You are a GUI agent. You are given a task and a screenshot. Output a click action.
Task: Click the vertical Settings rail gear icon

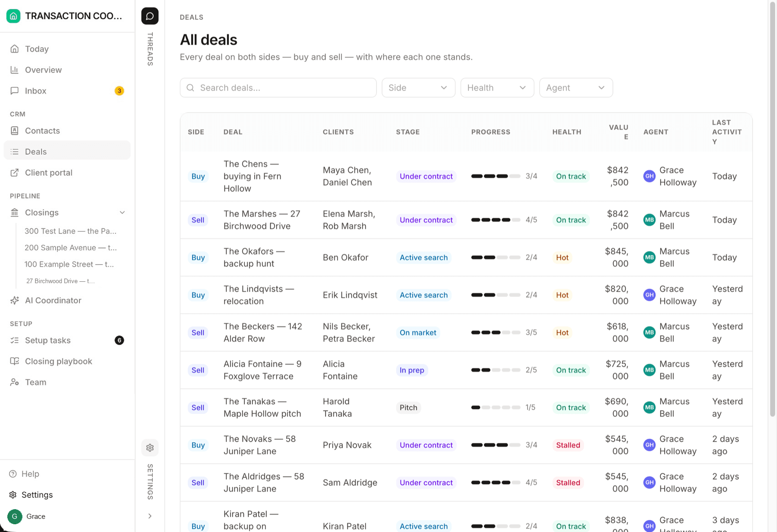pos(150,448)
